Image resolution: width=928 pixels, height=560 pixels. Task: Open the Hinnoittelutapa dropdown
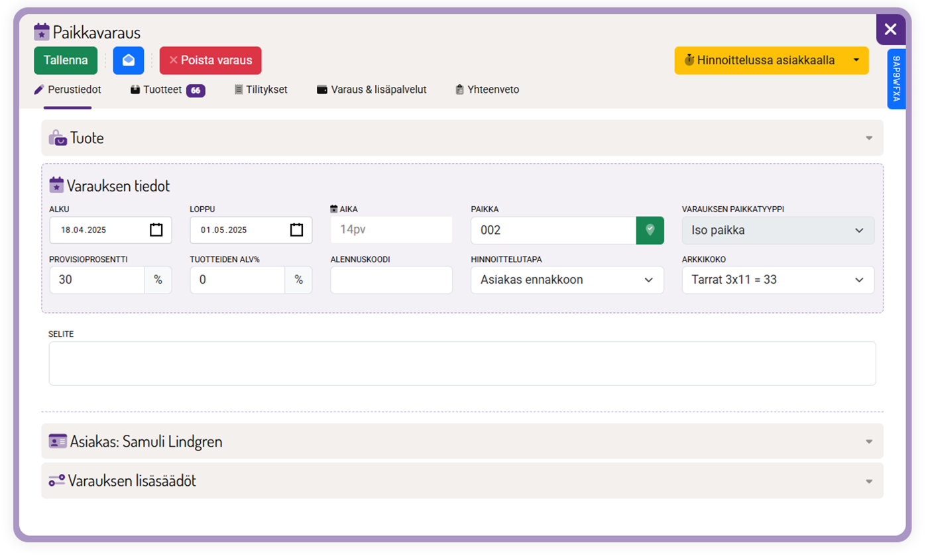click(567, 280)
